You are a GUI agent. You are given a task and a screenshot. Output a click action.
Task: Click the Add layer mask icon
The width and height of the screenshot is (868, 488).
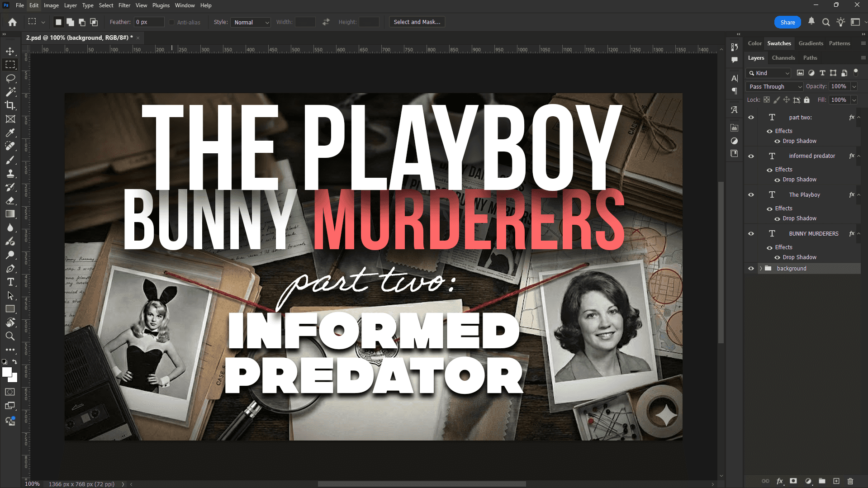click(793, 481)
